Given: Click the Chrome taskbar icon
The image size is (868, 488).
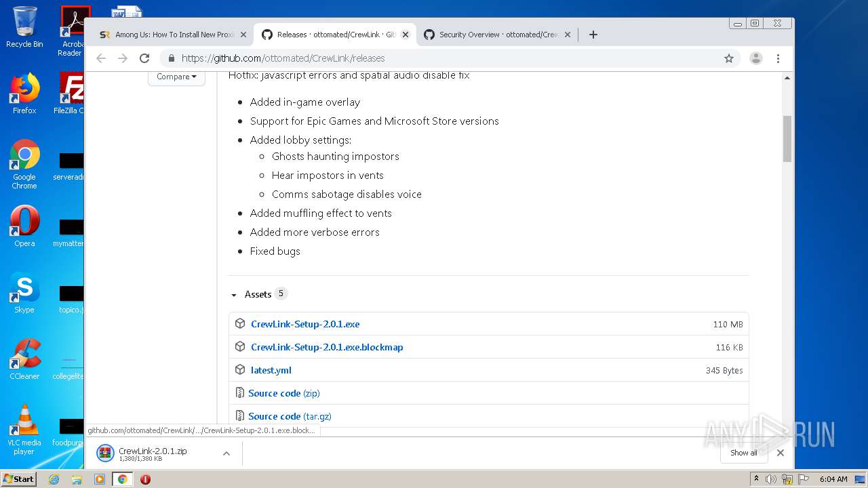Looking at the screenshot, I should 122,479.
